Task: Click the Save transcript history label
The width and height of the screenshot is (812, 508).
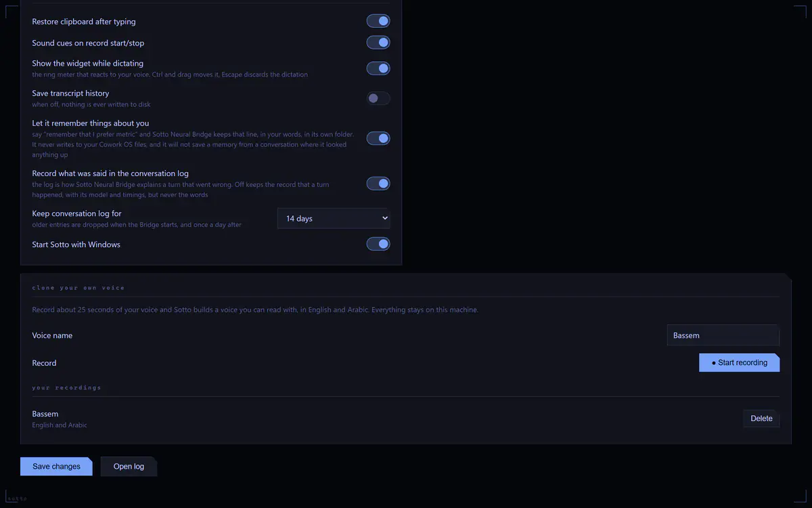Action: pos(70,93)
